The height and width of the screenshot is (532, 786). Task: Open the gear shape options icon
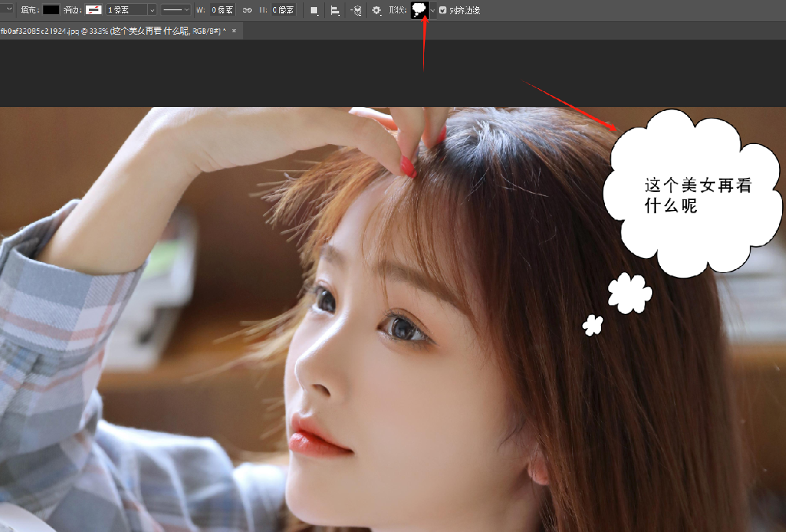[377, 10]
